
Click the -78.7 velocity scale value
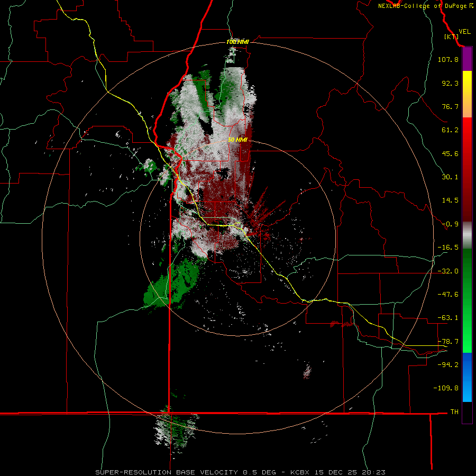pos(448,342)
